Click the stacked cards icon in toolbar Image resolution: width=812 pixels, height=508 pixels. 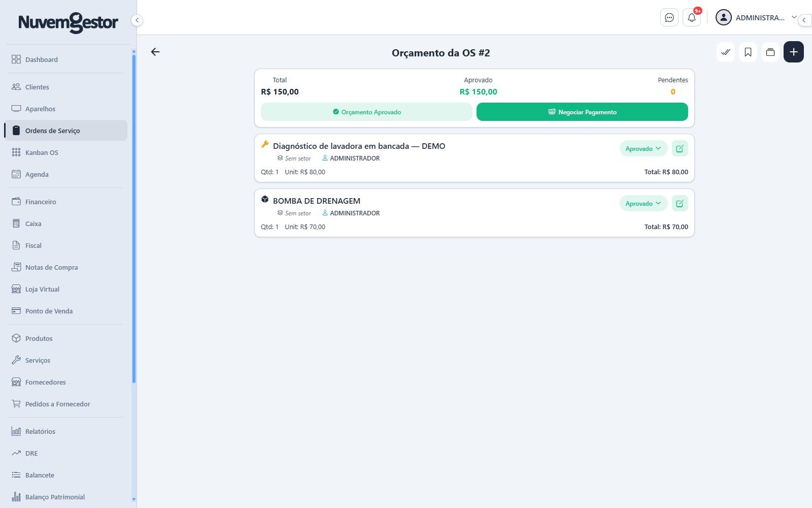[x=770, y=52]
